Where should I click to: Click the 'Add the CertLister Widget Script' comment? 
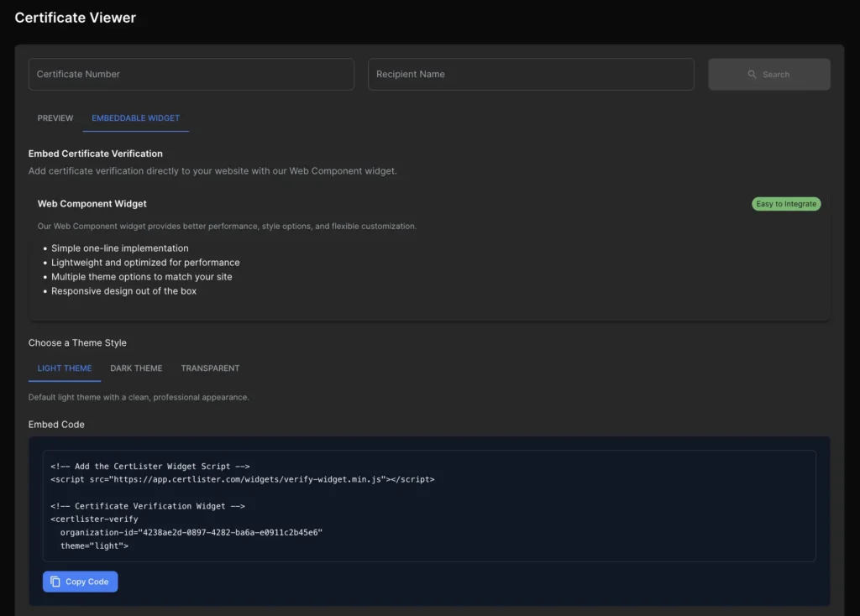(150, 467)
